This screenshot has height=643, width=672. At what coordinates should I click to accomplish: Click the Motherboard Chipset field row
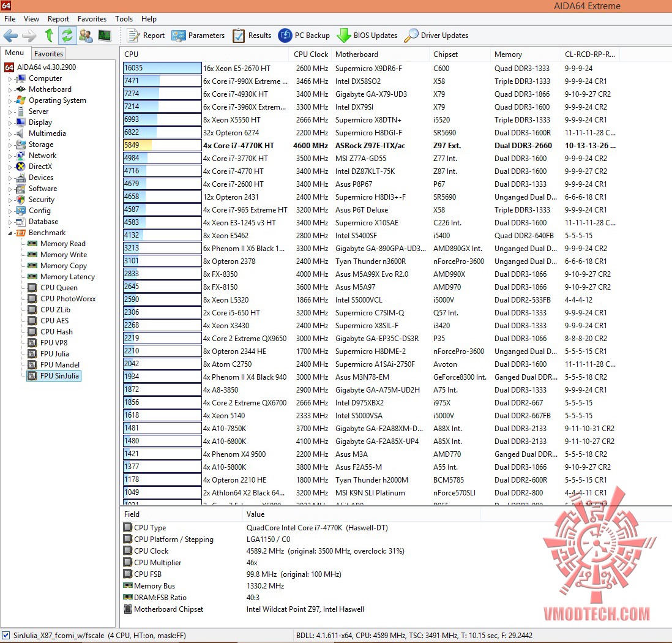tap(300, 609)
